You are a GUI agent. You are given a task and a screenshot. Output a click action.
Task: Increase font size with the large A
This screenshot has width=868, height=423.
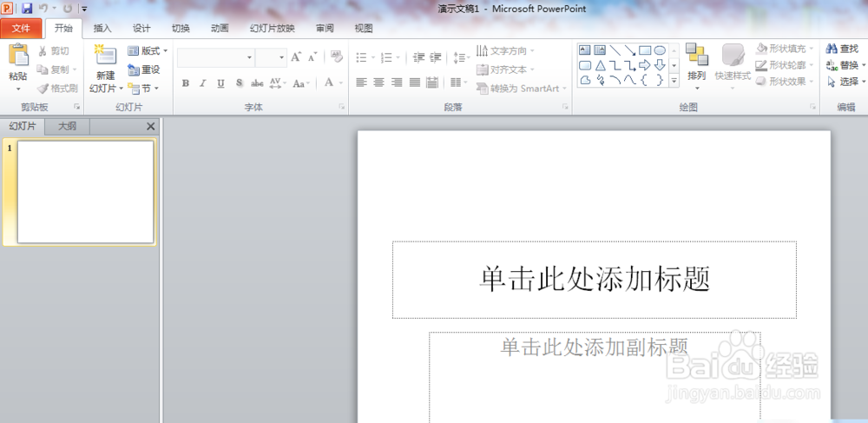click(296, 57)
